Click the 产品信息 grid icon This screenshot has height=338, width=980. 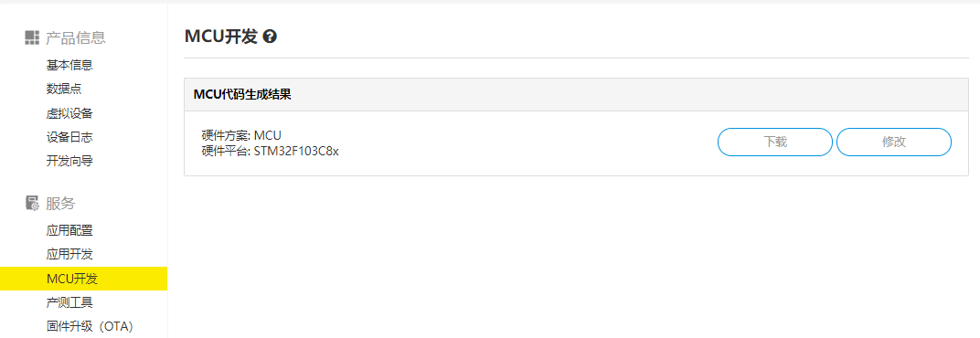32,38
